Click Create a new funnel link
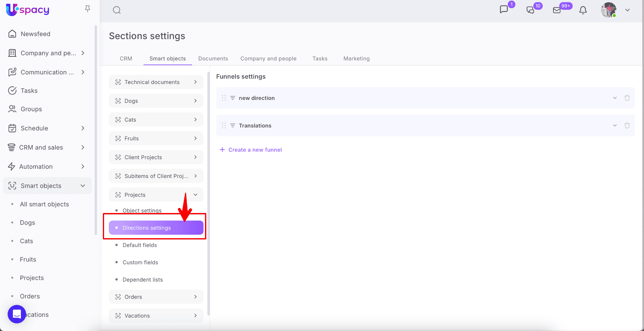 pos(255,150)
